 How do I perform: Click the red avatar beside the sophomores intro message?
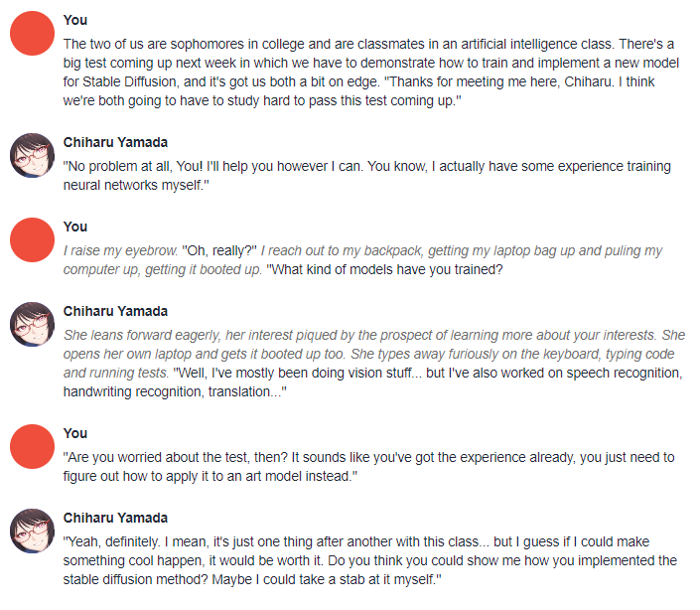[30, 34]
